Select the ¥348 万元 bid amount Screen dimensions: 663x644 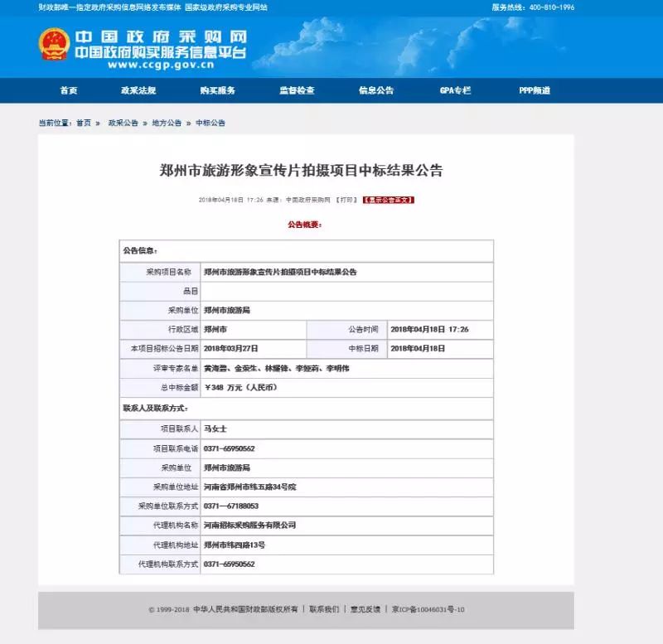(240, 387)
